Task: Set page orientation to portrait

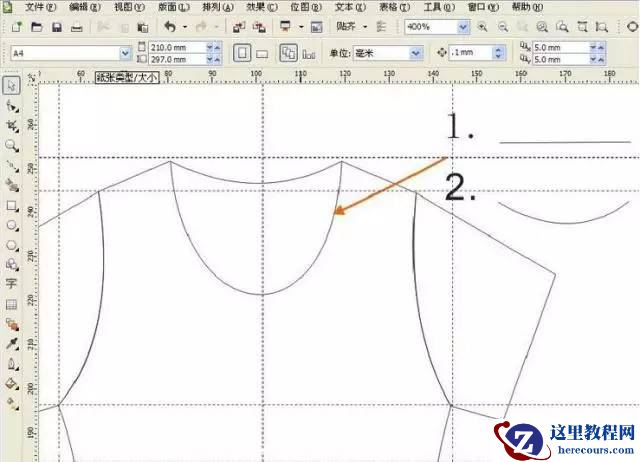Action: 242,53
